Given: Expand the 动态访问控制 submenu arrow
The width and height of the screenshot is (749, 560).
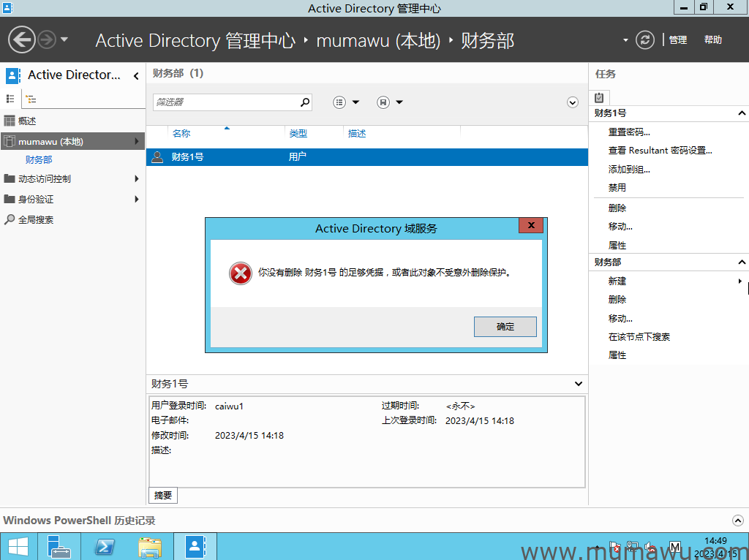Looking at the screenshot, I should 137,179.
